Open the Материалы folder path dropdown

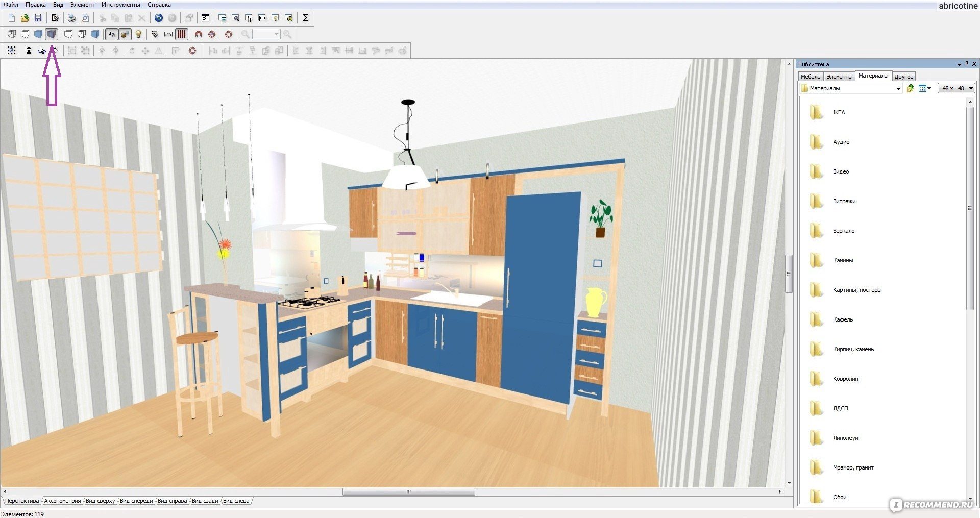898,89
